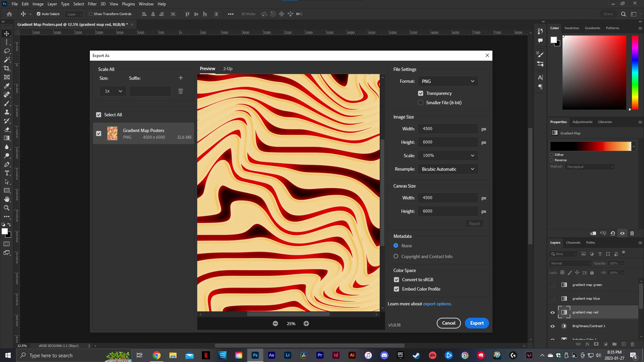Hide the gradient map red layer
Viewport: 644px width, 362px height.
[x=552, y=312]
